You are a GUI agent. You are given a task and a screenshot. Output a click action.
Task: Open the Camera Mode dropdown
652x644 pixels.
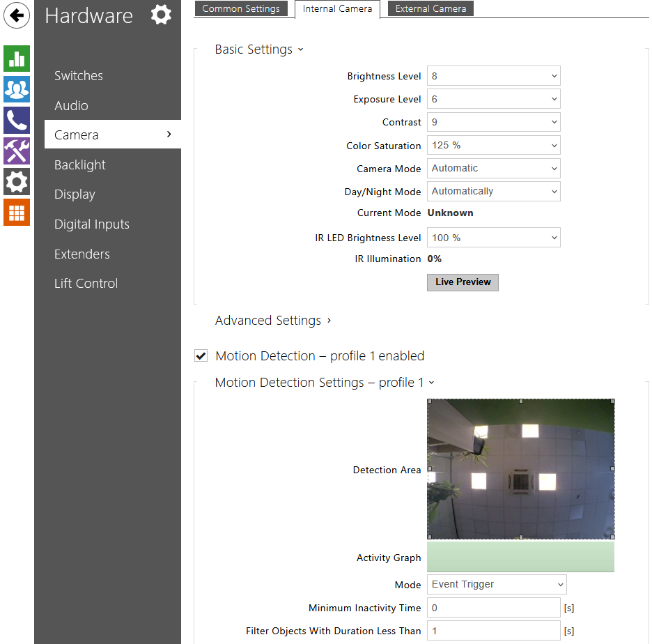(x=493, y=169)
